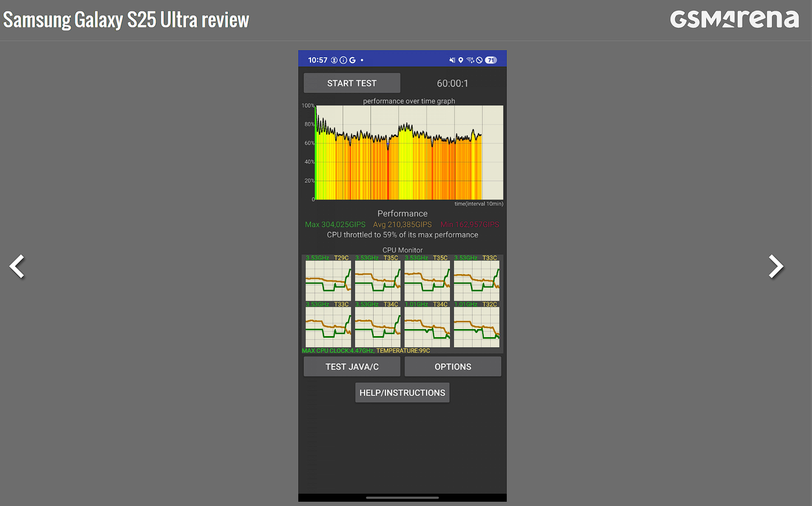Click the 60:00:1 timer readout
812x506 pixels.
452,83
